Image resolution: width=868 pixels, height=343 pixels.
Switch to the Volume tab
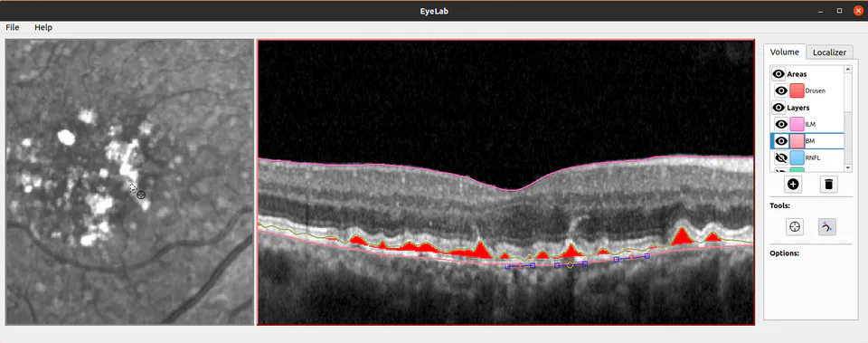[785, 52]
